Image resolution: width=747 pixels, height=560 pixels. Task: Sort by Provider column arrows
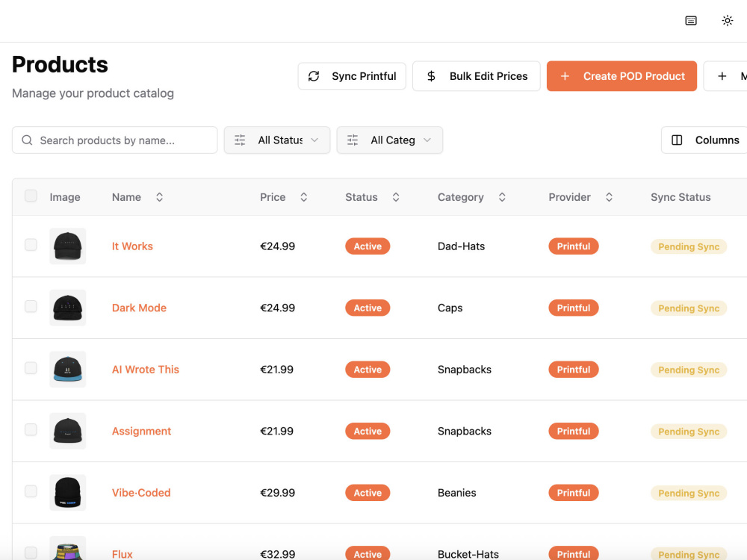point(609,197)
